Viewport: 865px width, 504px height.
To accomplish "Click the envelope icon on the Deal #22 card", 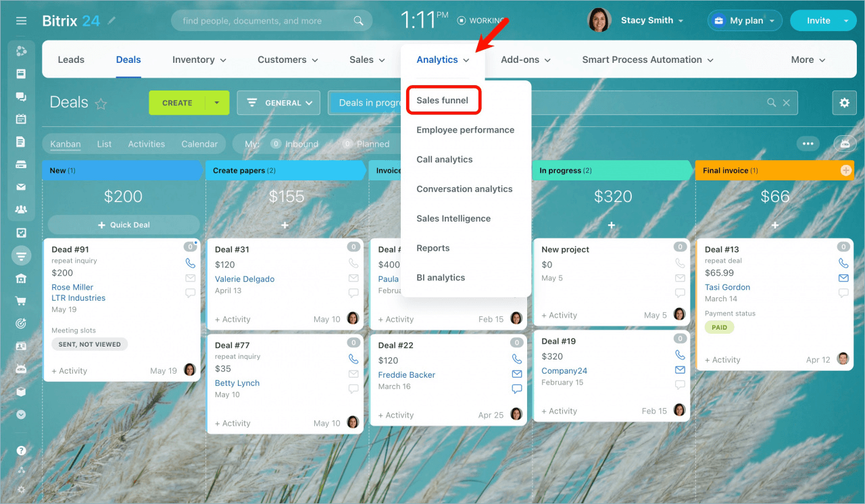I will click(517, 374).
